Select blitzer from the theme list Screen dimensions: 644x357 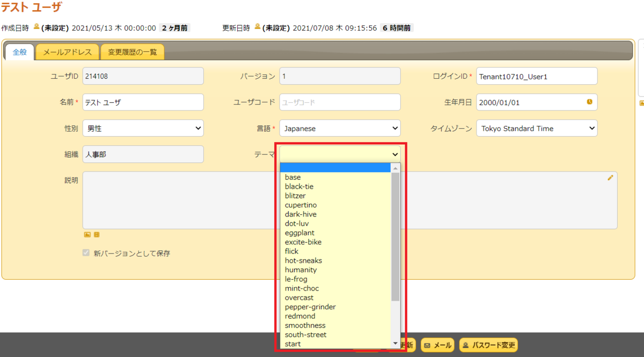point(336,196)
